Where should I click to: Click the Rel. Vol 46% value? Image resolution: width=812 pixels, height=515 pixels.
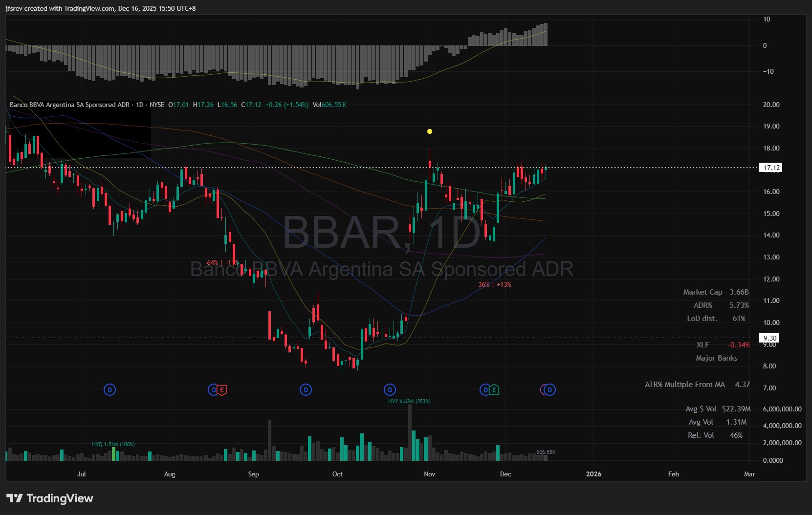[736, 435]
